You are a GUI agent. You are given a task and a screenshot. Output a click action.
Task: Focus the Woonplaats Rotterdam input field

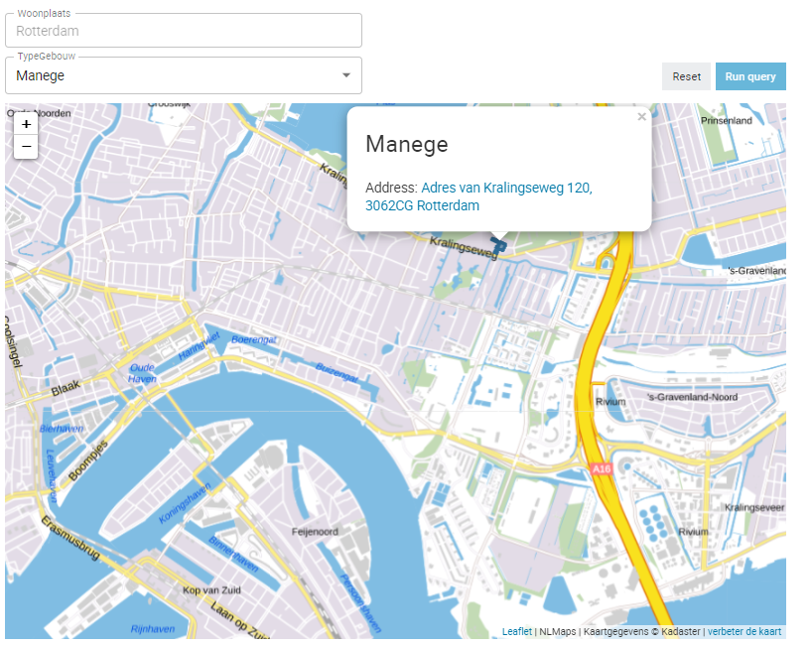click(184, 31)
